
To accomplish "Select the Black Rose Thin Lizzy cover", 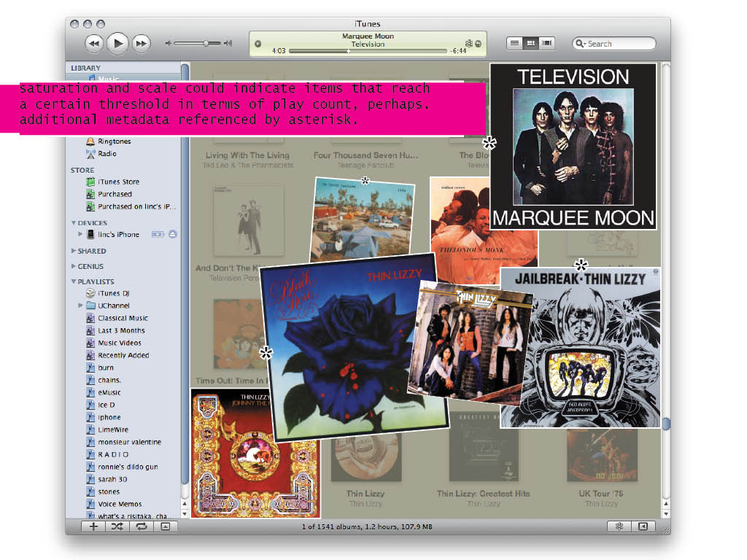I will pyautogui.click(x=354, y=348).
